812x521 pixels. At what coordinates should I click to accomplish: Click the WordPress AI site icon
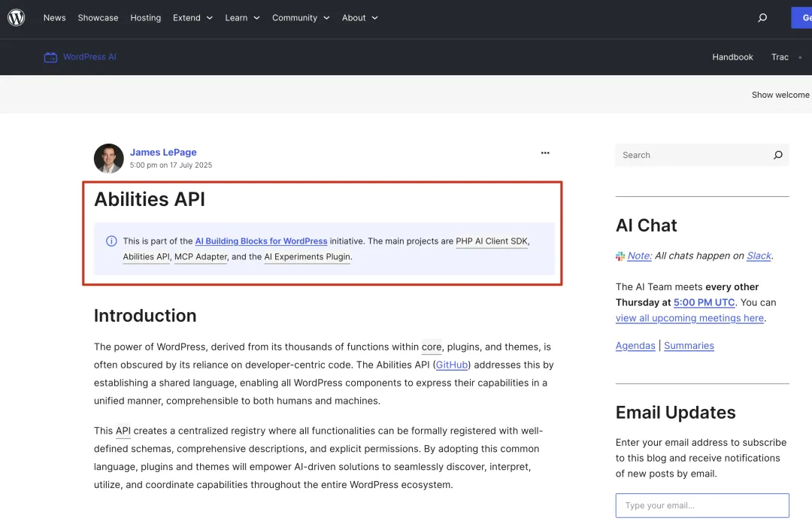[50, 57]
